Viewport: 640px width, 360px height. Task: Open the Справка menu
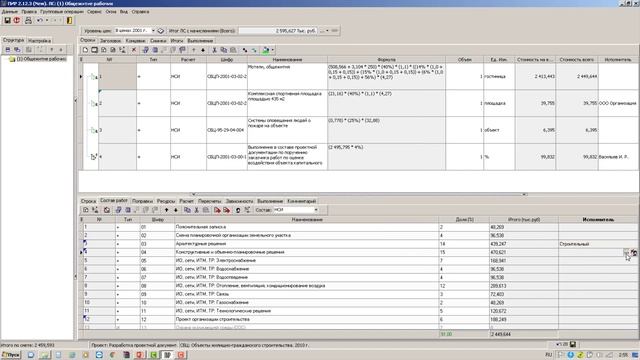pos(140,12)
